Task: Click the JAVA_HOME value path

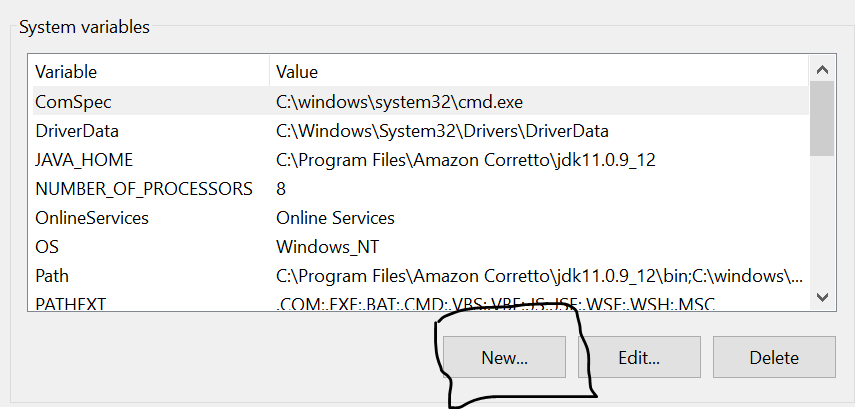Action: point(466,159)
